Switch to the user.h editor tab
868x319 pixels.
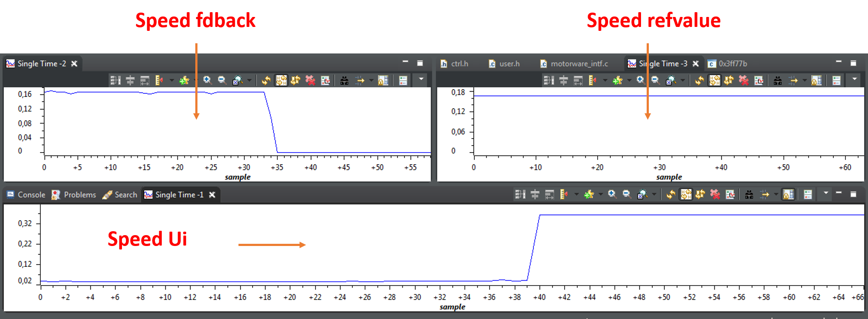504,64
